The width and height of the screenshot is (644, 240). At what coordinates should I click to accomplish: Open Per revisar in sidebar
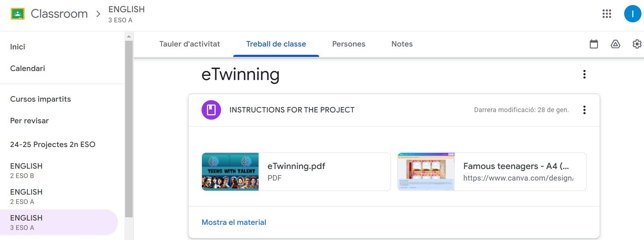click(x=30, y=121)
